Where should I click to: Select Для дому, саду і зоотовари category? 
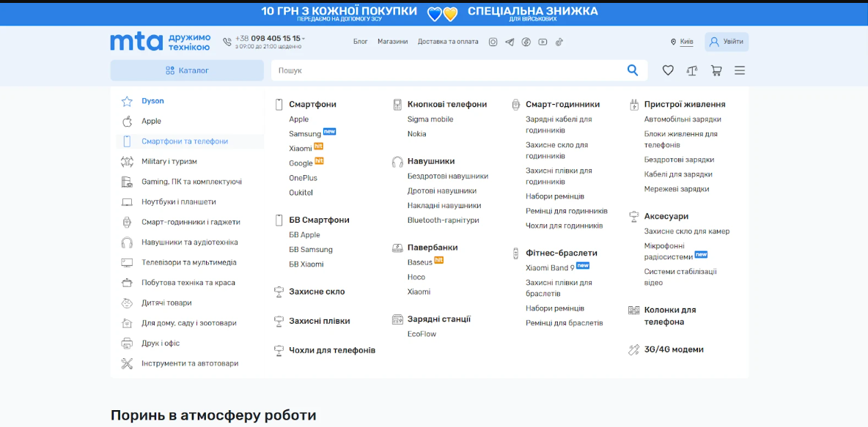click(190, 323)
